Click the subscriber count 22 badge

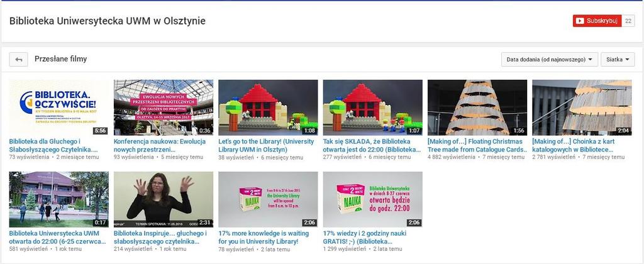coord(628,21)
